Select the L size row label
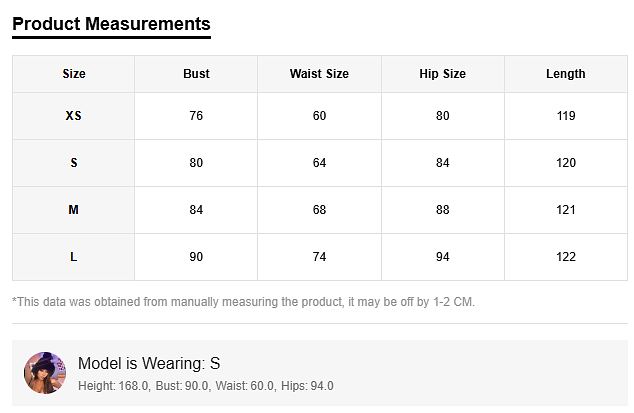Image resolution: width=634 pixels, height=413 pixels. tap(74, 257)
